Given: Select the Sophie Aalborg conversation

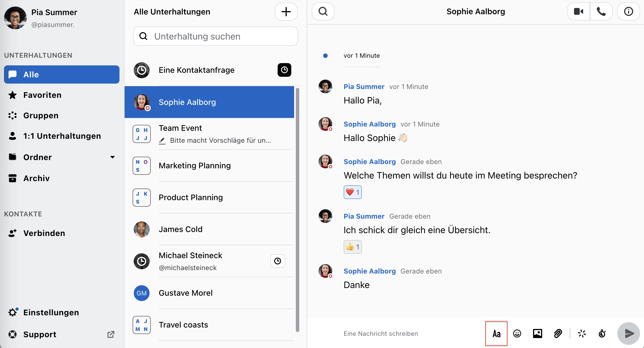Looking at the screenshot, I should click(209, 102).
